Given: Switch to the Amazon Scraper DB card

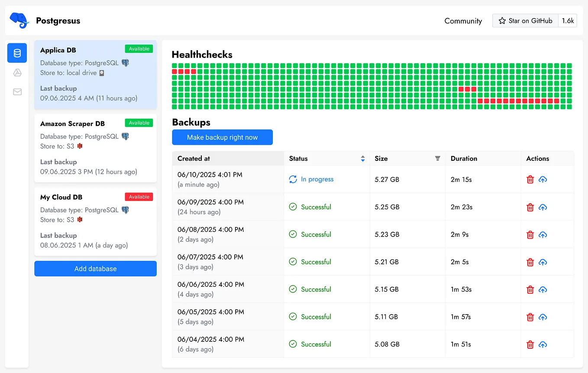Looking at the screenshot, I should click(95, 147).
